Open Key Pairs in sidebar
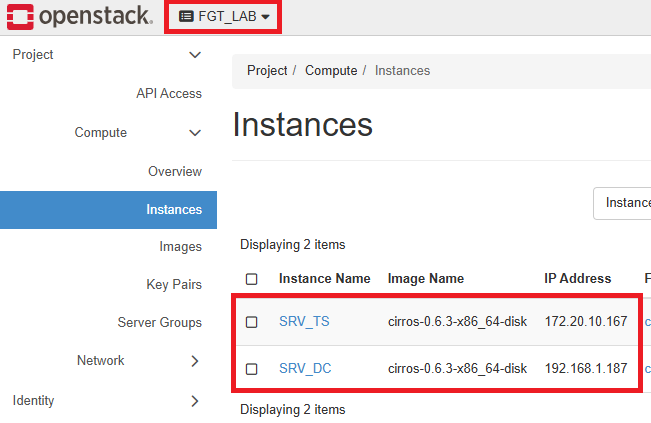Screen dimensions: 651x423 (174, 284)
